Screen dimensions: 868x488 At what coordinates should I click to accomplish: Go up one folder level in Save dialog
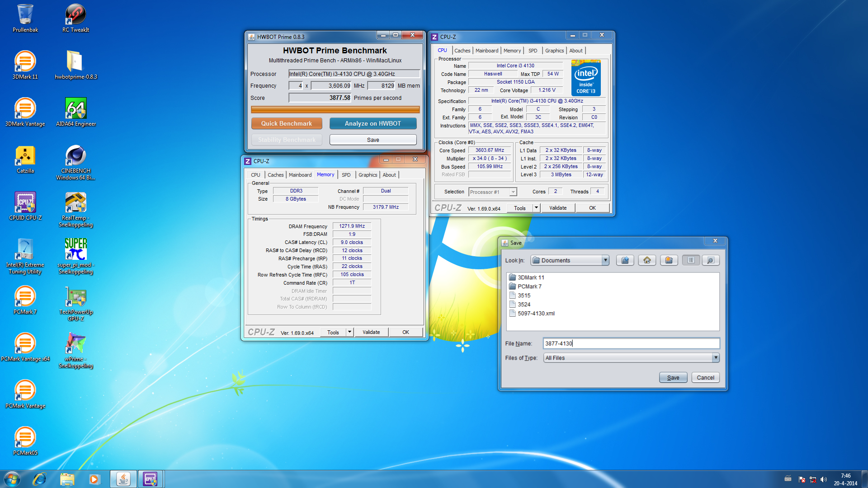click(625, 260)
